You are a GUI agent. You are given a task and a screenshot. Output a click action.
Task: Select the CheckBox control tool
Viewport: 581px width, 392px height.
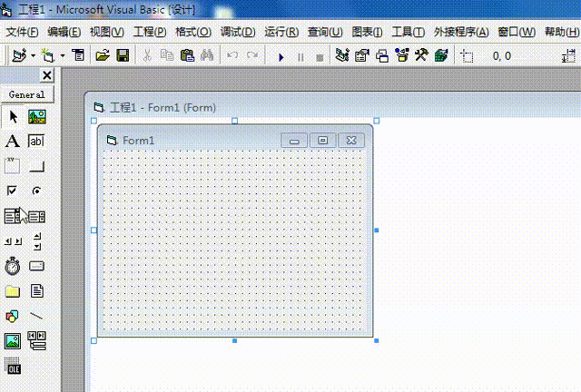[x=13, y=191]
